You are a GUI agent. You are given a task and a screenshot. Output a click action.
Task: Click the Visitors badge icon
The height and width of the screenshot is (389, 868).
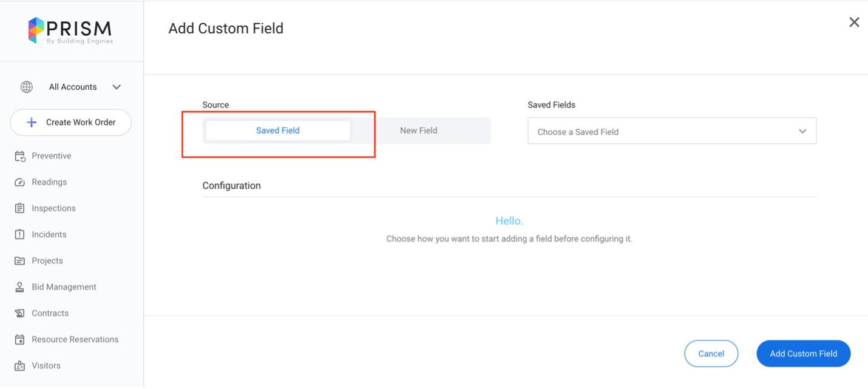(19, 366)
